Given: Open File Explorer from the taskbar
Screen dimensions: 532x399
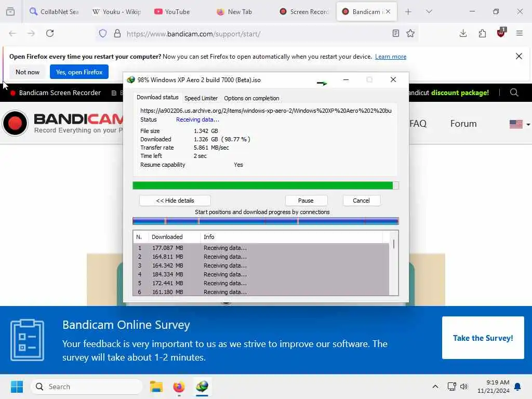Looking at the screenshot, I should pyautogui.click(x=156, y=387).
